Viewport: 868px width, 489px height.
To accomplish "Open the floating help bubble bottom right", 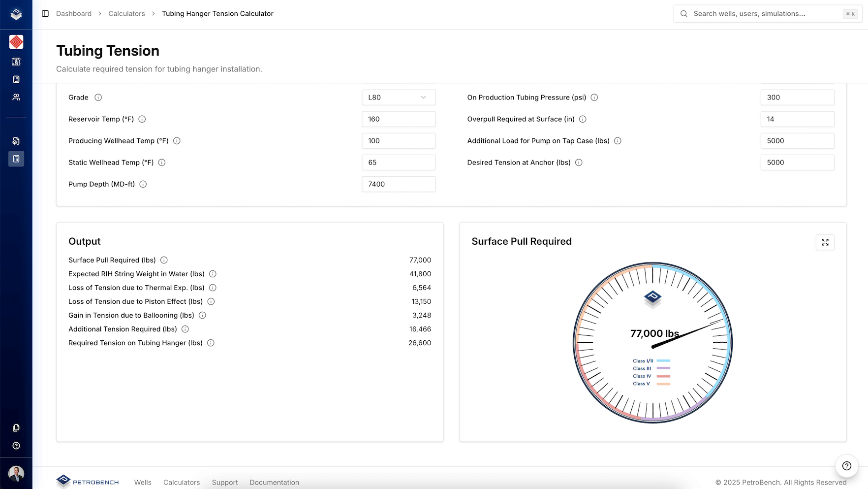I will pyautogui.click(x=846, y=465).
